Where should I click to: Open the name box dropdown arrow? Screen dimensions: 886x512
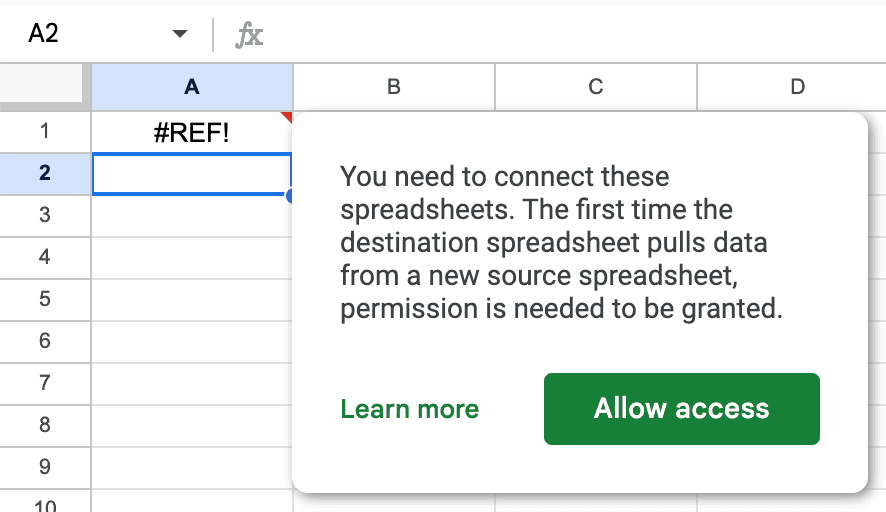180,34
